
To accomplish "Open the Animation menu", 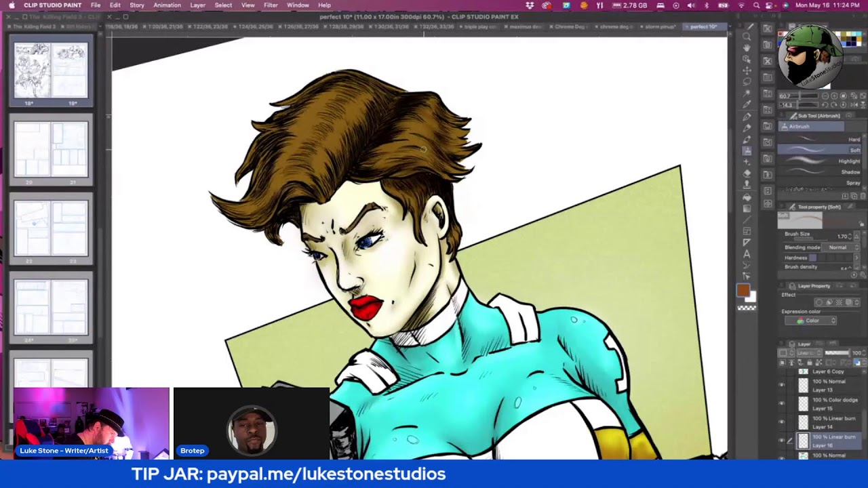I will pos(167,5).
